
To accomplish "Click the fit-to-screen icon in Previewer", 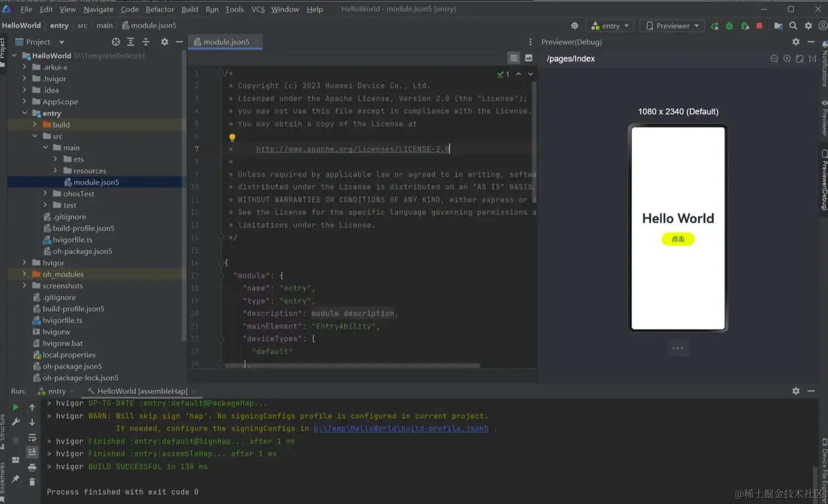I will [x=800, y=59].
